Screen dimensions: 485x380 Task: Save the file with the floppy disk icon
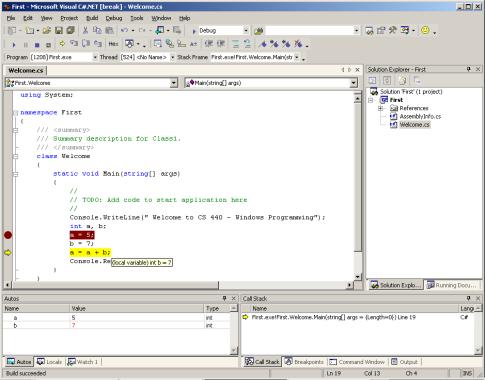(59, 31)
